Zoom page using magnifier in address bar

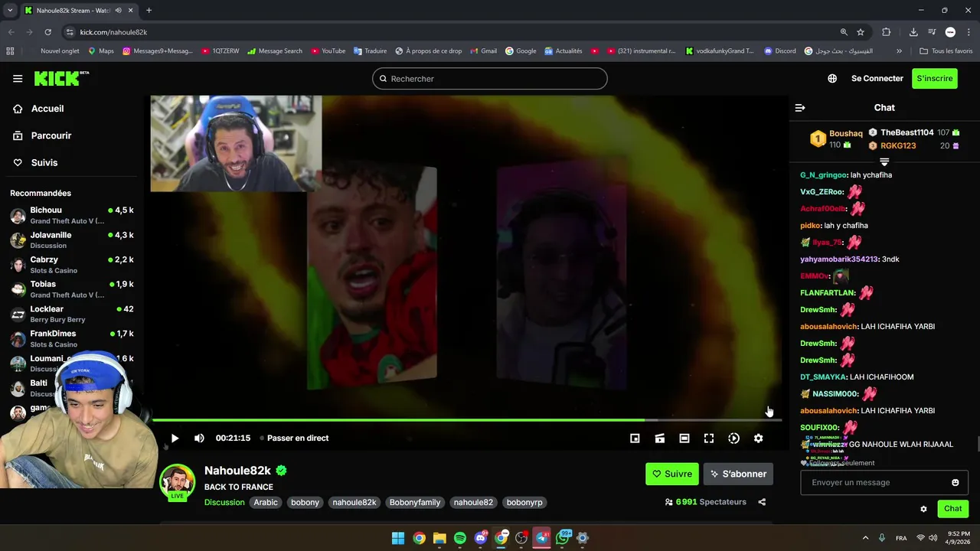[x=844, y=32]
